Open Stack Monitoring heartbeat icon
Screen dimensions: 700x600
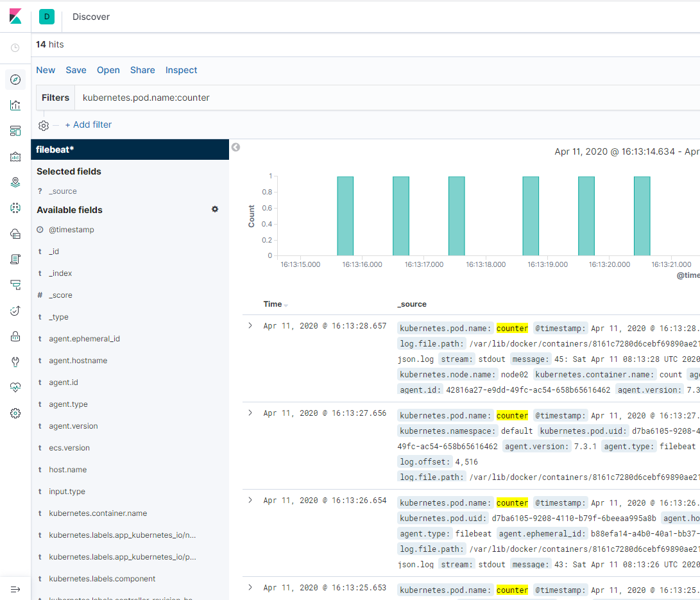point(15,388)
